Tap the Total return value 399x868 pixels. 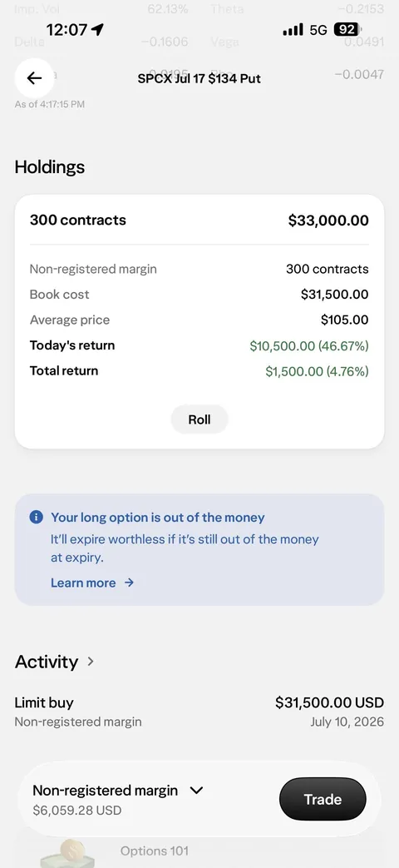[318, 371]
